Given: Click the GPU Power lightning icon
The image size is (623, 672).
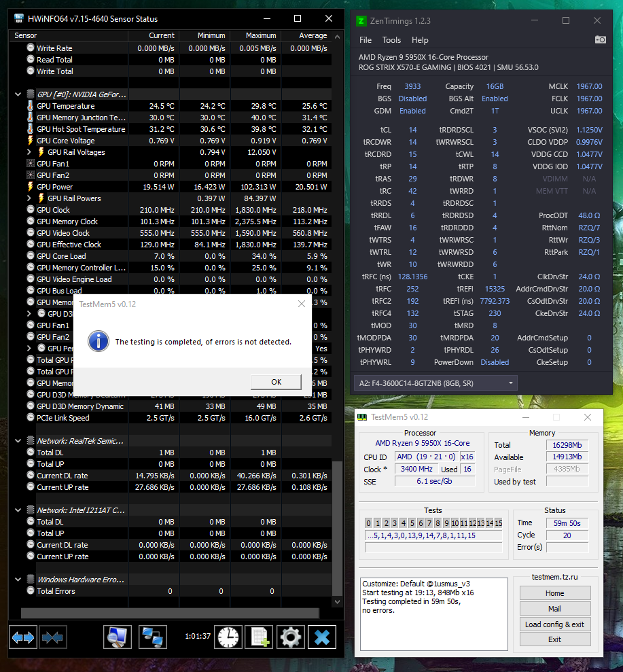Looking at the screenshot, I should [x=30, y=186].
